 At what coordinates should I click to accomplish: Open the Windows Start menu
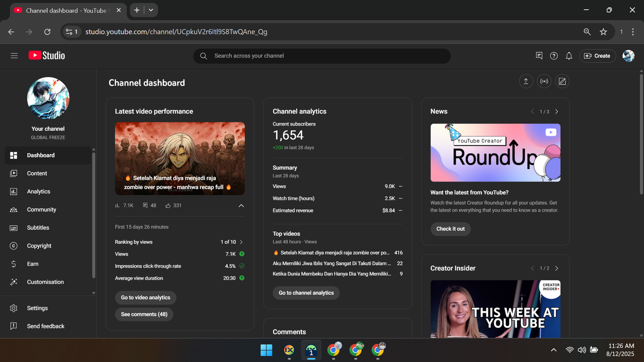(266, 350)
